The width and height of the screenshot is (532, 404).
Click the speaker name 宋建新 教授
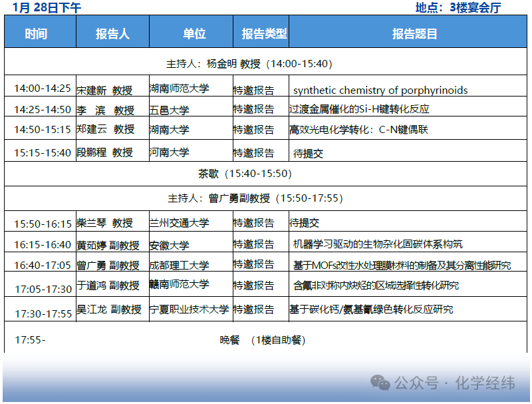pos(104,91)
